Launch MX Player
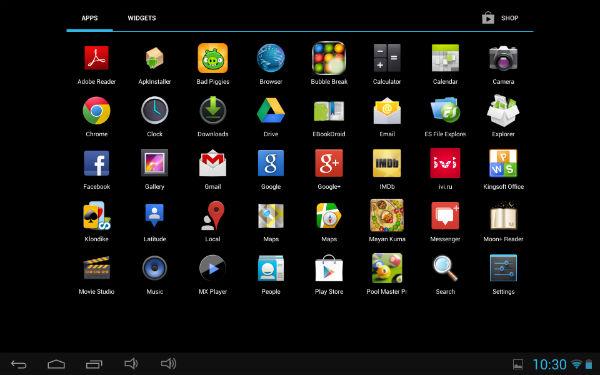Image resolution: width=600 pixels, height=375 pixels. click(x=213, y=268)
